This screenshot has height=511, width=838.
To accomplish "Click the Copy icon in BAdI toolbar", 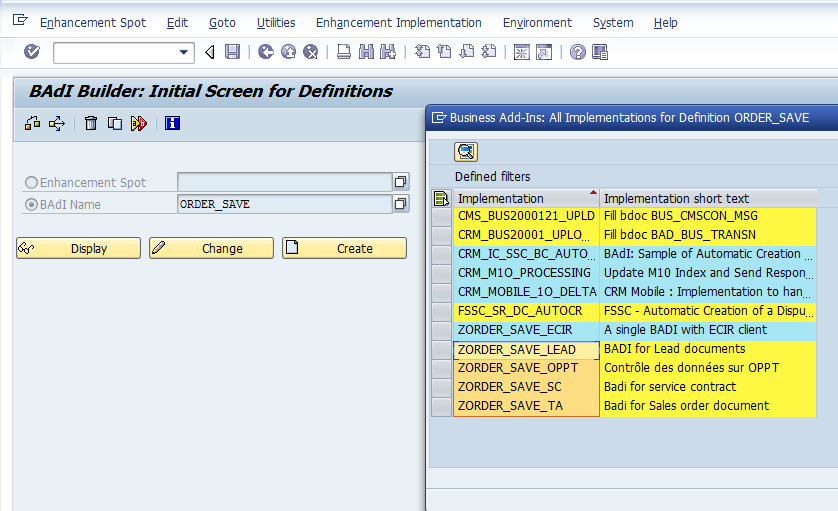I will coord(115,123).
